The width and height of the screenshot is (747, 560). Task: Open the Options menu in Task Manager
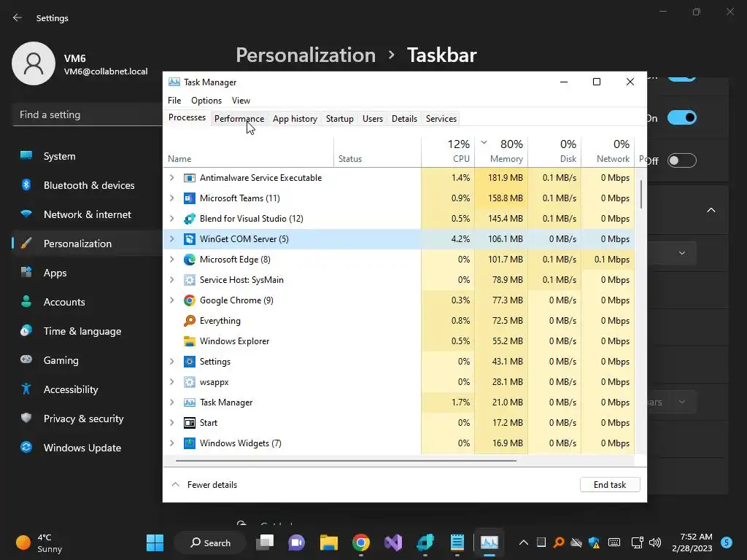pos(206,101)
